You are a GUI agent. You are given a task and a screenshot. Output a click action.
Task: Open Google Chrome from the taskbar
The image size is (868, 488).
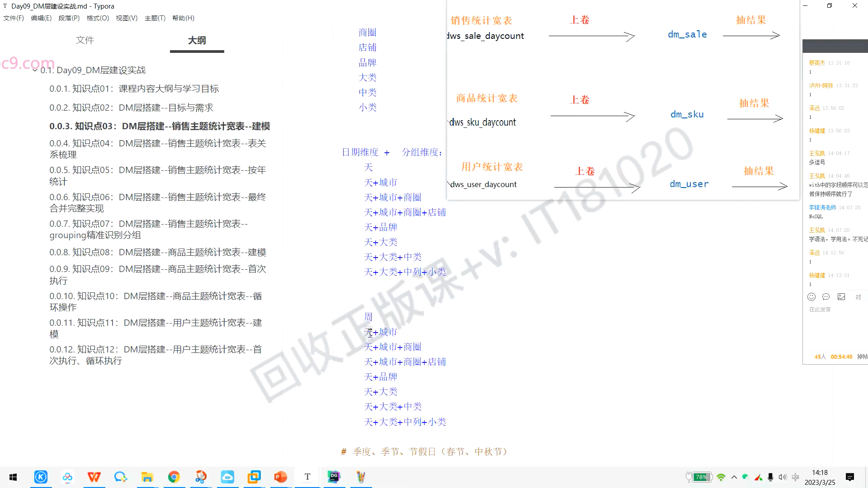click(174, 477)
